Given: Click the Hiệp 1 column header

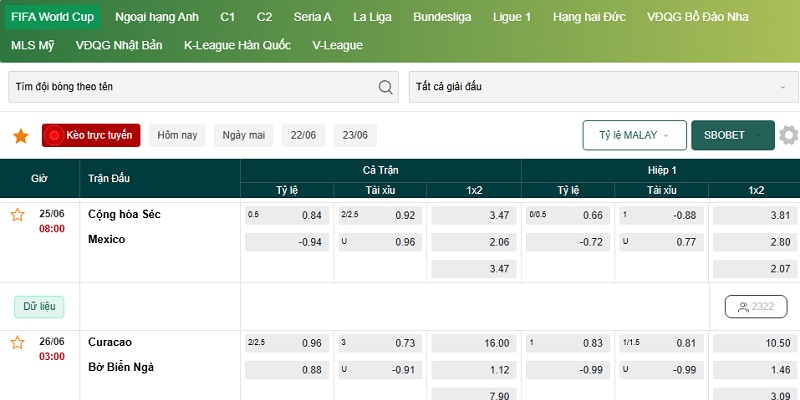Looking at the screenshot, I should 661,170.
